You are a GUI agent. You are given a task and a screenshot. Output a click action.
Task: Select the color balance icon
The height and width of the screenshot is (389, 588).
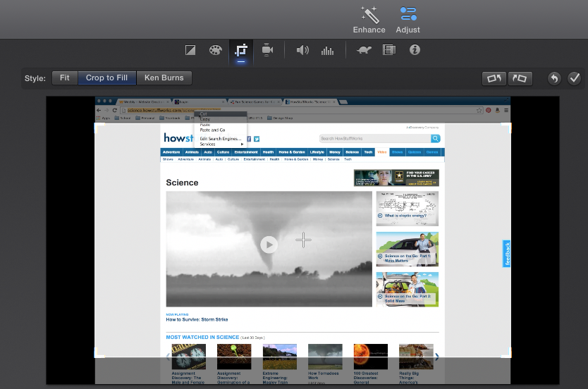click(190, 50)
